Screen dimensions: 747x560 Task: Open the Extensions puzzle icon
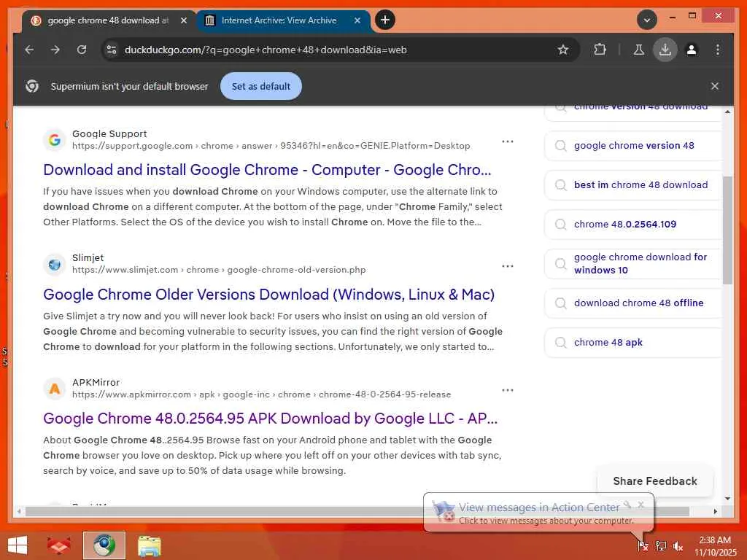[600, 50]
